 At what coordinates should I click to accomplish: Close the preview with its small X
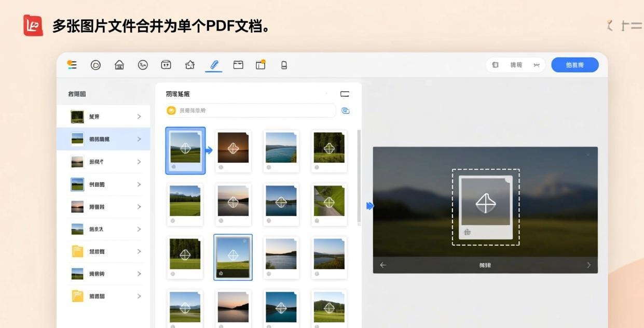pyautogui.click(x=588, y=154)
